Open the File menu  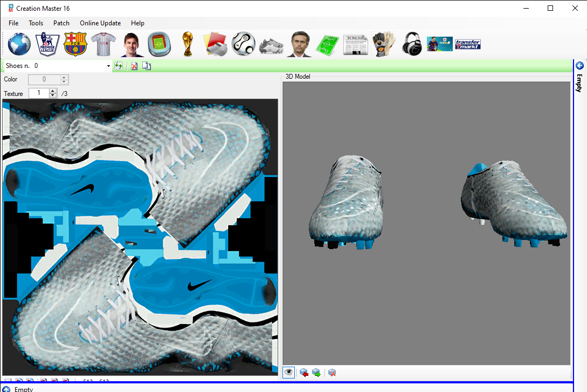click(x=13, y=23)
